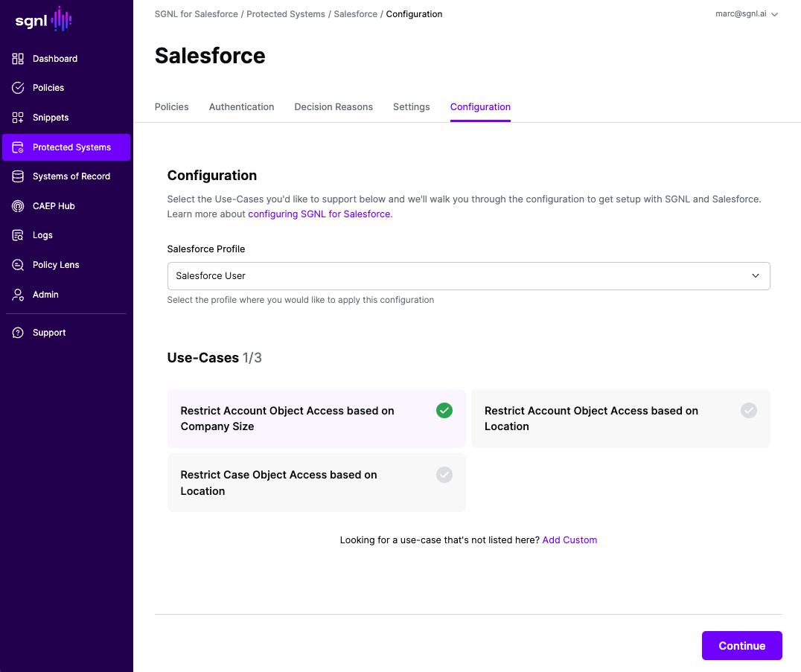801x672 pixels.
Task: Toggle Account Access by Company Size use-case
Action: (x=316, y=419)
